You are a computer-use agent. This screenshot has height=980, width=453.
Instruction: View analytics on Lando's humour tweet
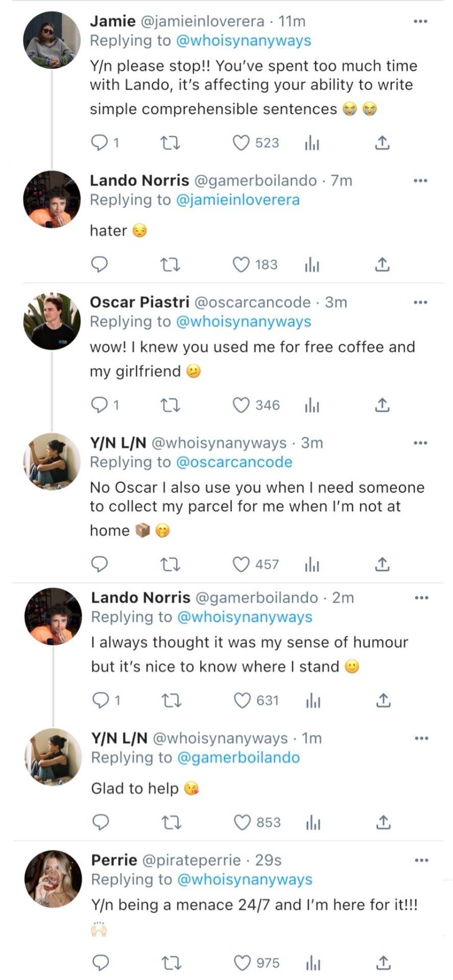coord(313,700)
